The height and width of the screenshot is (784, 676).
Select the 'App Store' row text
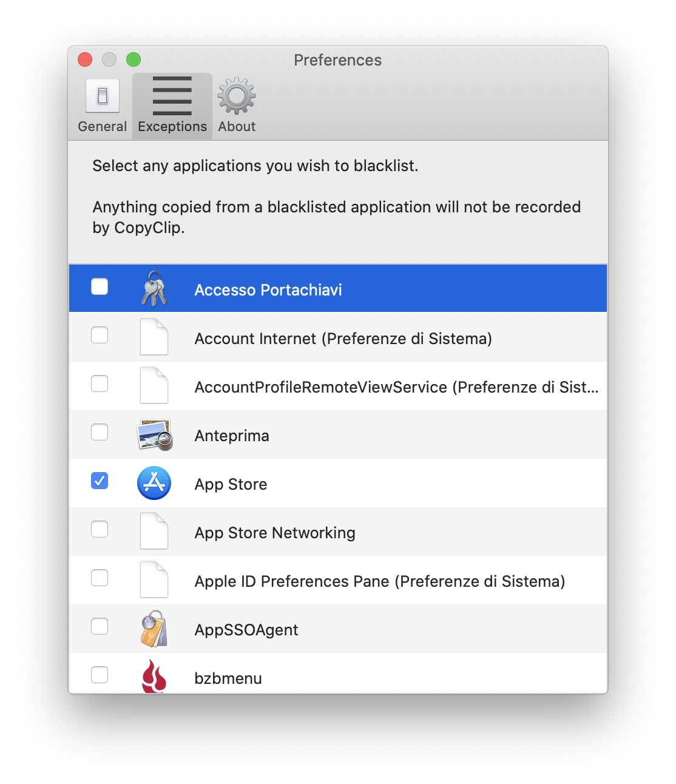coord(231,485)
